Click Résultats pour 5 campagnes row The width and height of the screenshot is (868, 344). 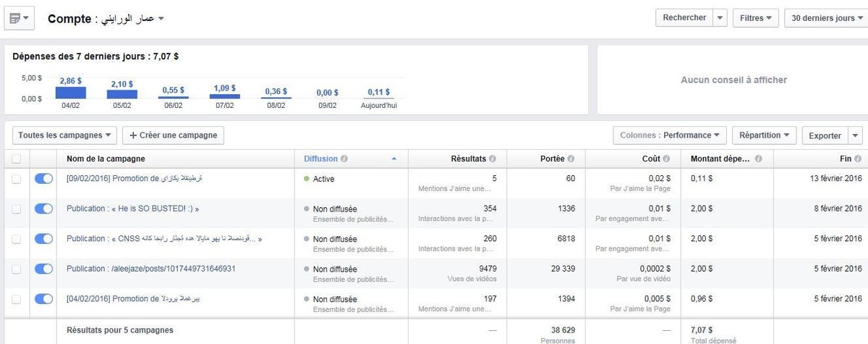coord(120,330)
